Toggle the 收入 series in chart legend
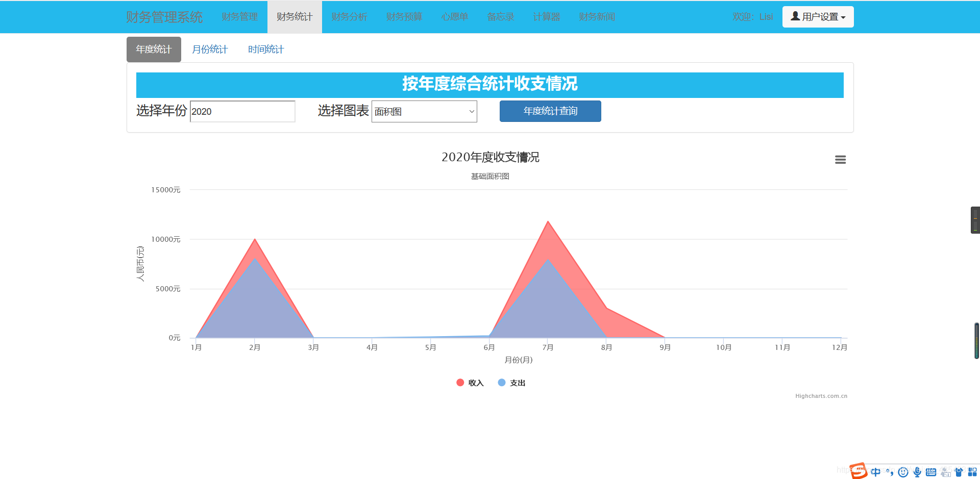 click(x=469, y=383)
